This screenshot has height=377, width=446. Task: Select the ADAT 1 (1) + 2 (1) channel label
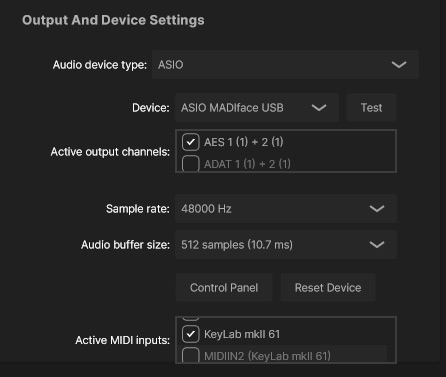tap(247, 164)
